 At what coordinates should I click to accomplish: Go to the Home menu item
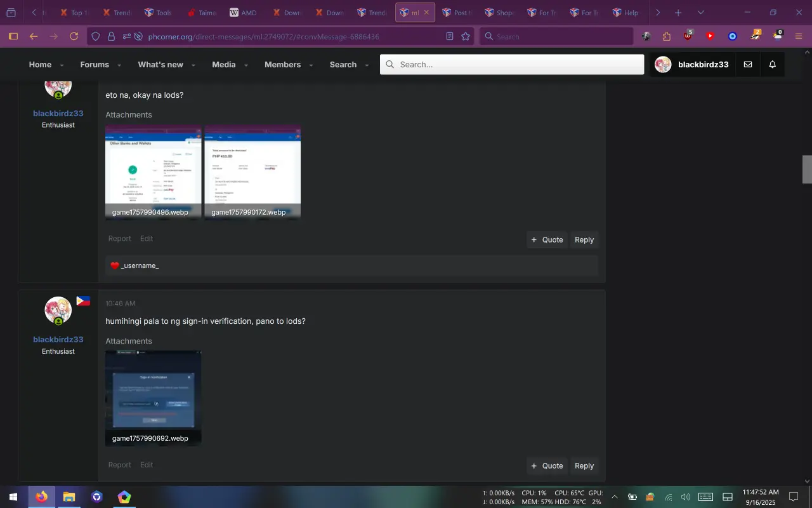40,64
